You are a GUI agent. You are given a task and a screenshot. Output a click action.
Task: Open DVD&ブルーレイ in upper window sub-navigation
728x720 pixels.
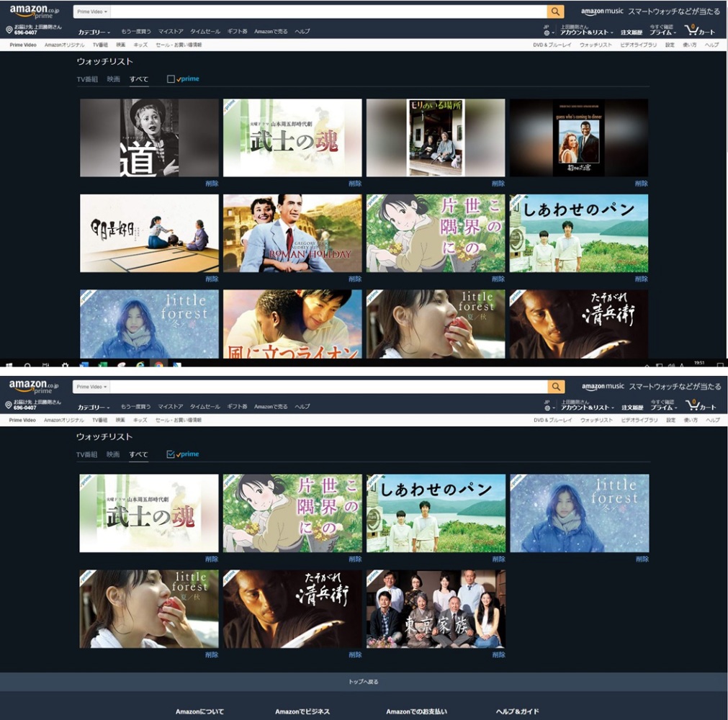552,45
